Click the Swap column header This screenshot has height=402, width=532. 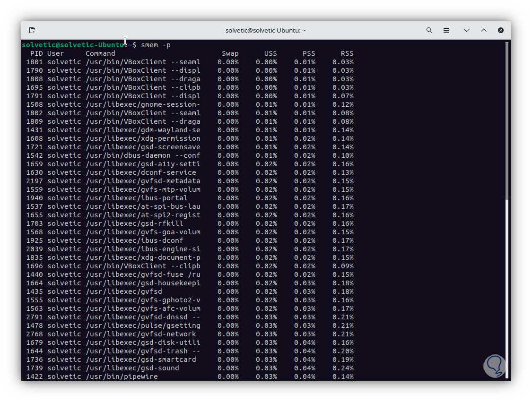click(230, 53)
